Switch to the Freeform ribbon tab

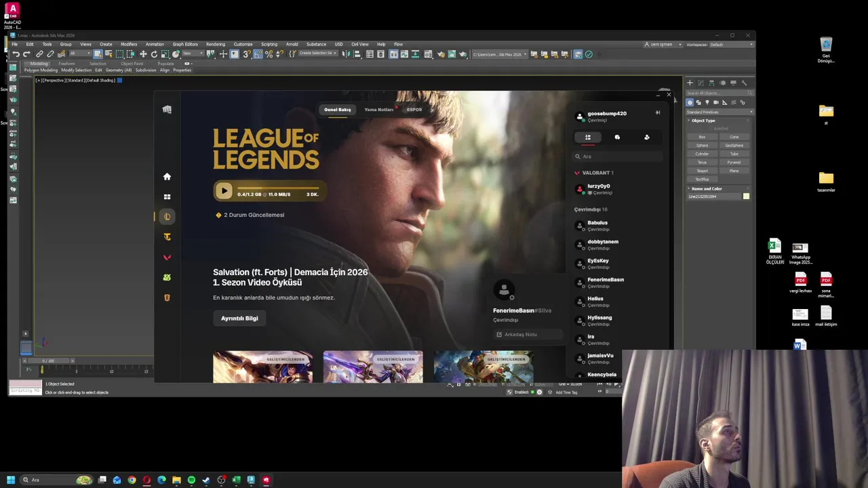tap(66, 64)
